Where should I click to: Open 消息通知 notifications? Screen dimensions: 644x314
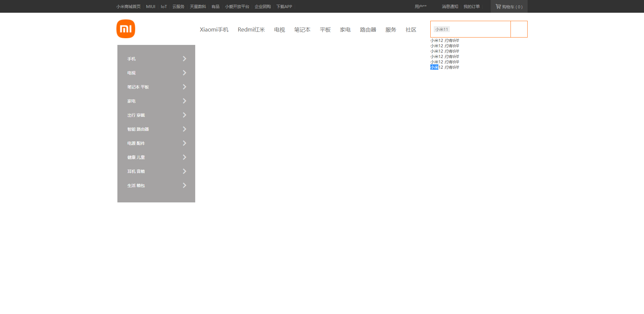(x=449, y=6)
